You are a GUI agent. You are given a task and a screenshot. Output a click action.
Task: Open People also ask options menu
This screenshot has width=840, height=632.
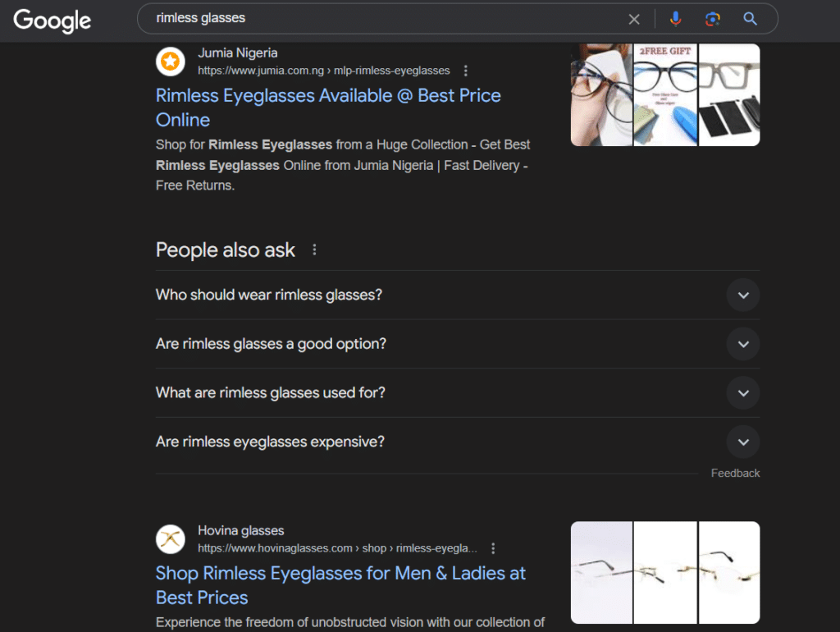pyautogui.click(x=314, y=250)
